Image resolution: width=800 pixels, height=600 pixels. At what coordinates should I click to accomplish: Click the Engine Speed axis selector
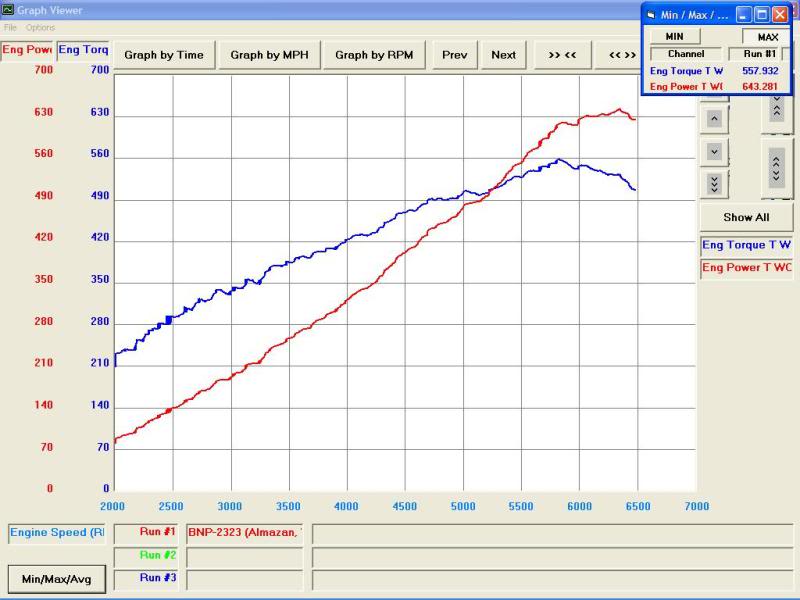[x=57, y=533]
